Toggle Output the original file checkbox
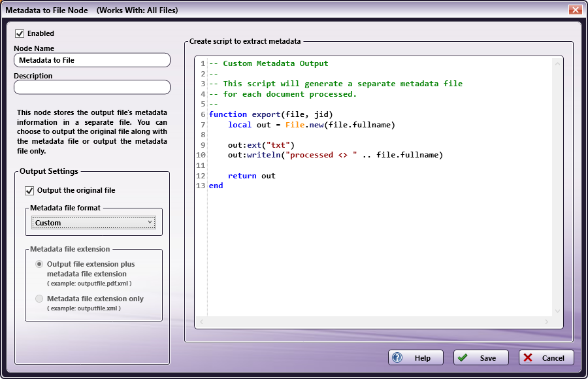The width and height of the screenshot is (588, 379). click(29, 191)
